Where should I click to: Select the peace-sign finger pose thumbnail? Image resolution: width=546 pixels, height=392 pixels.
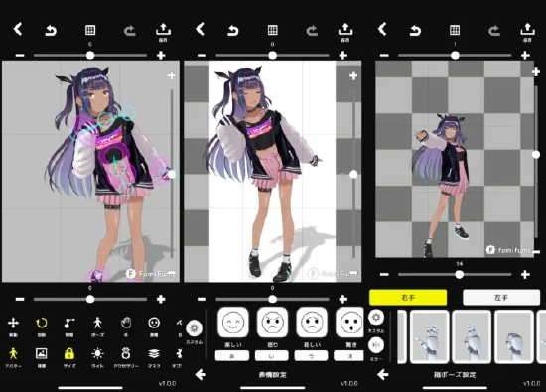tap(472, 337)
